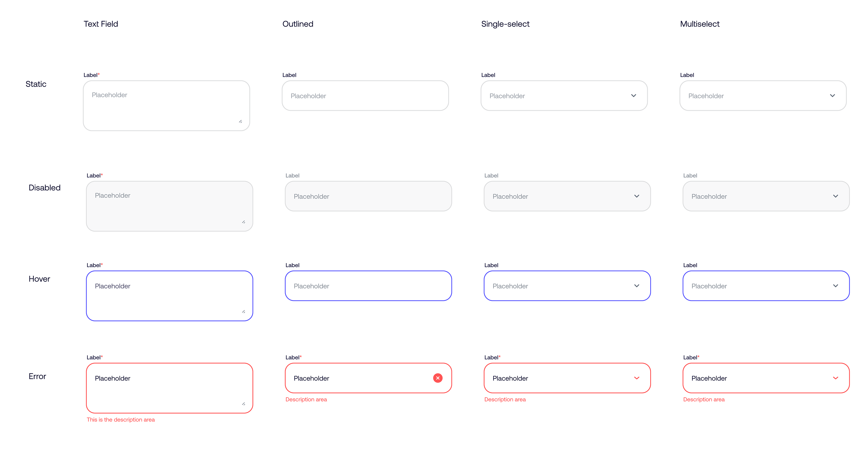Click the resize handle of Static text area
This screenshot has width=868, height=456.
(x=240, y=121)
